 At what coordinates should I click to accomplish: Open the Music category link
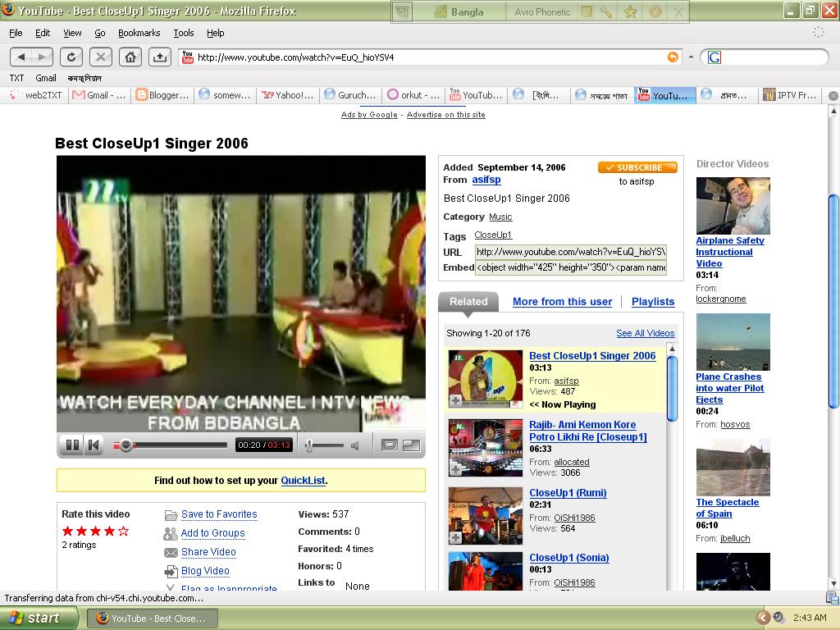click(x=500, y=217)
